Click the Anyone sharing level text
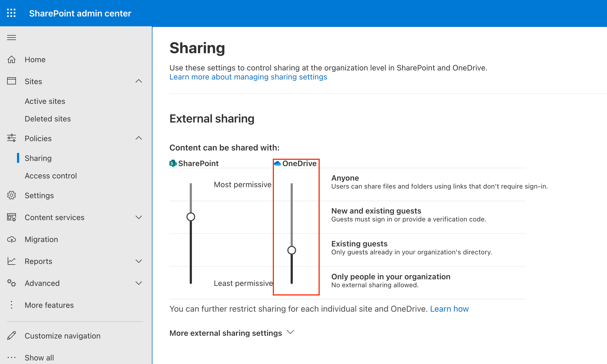This screenshot has height=364, width=607. pos(345,178)
